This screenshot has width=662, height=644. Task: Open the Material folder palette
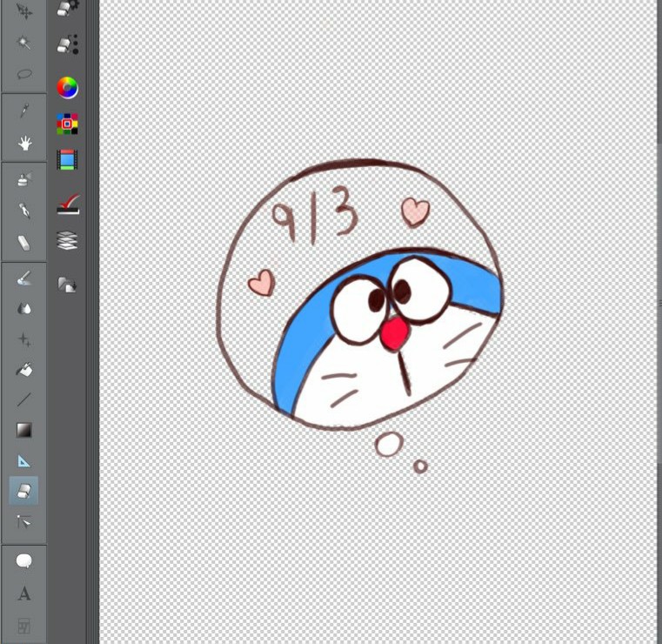[x=68, y=285]
